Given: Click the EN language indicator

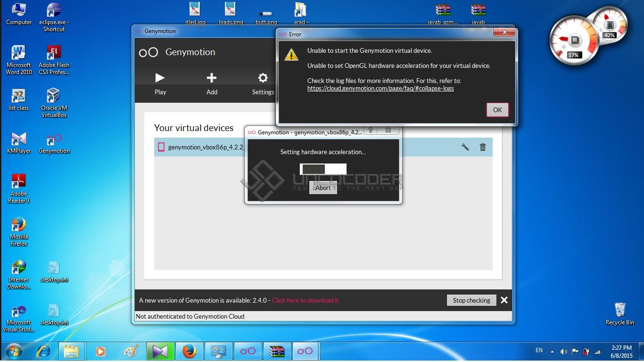Looking at the screenshot, I should tap(539, 350).
